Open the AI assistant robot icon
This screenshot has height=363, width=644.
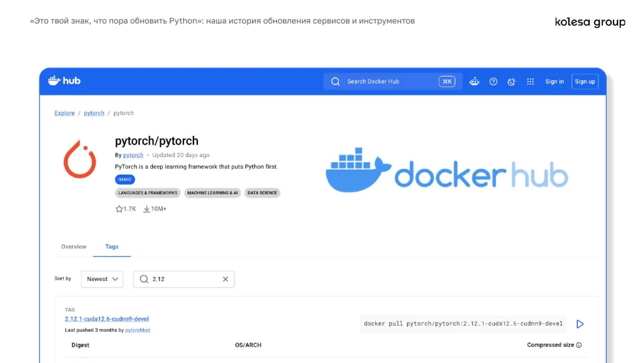474,82
